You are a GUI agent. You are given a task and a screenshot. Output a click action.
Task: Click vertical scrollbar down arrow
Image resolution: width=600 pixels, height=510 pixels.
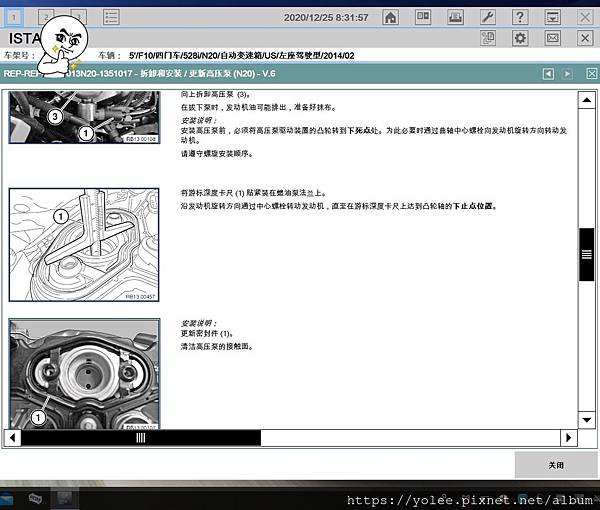click(587, 420)
